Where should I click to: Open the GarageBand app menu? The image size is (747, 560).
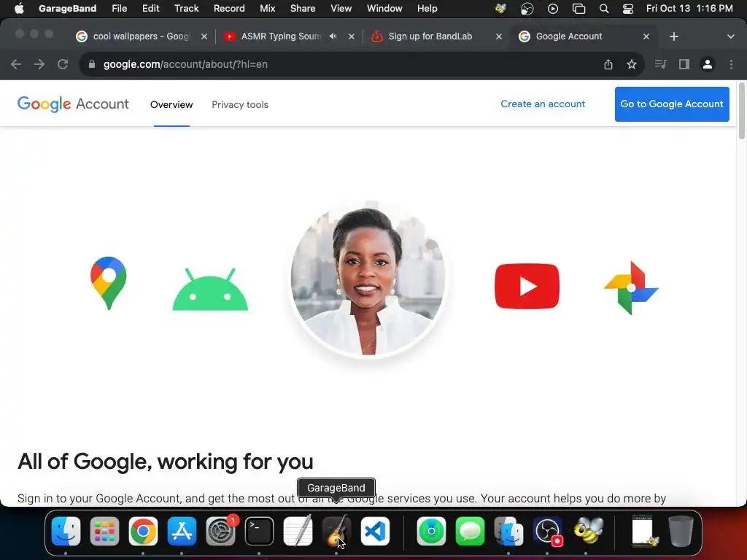point(67,9)
